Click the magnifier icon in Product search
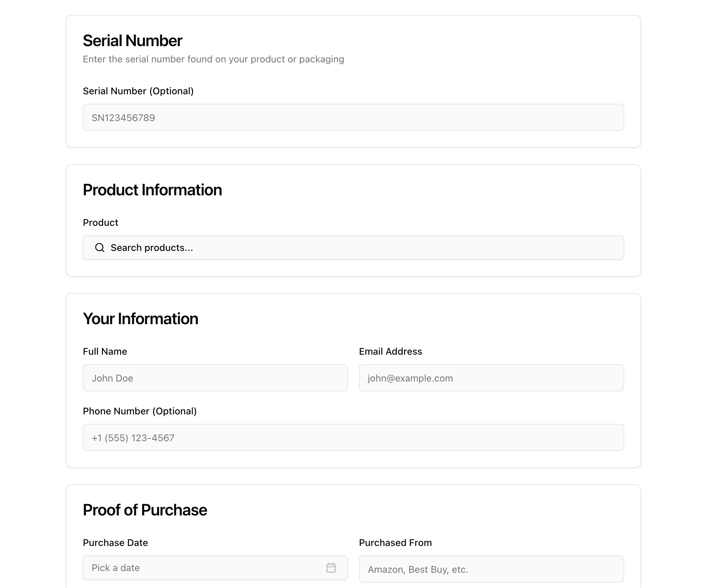Image resolution: width=709 pixels, height=588 pixels. pyautogui.click(x=100, y=248)
